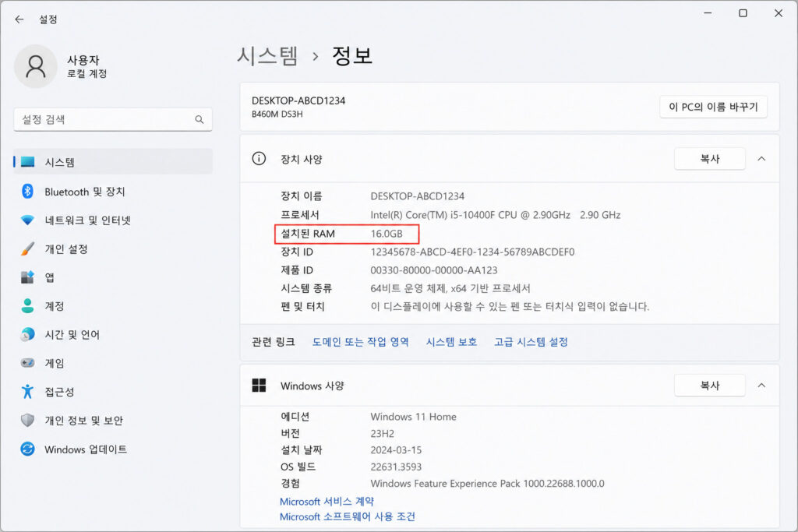The height and width of the screenshot is (532, 798).
Task: Click the accessibility figure icon
Action: [x=27, y=392]
